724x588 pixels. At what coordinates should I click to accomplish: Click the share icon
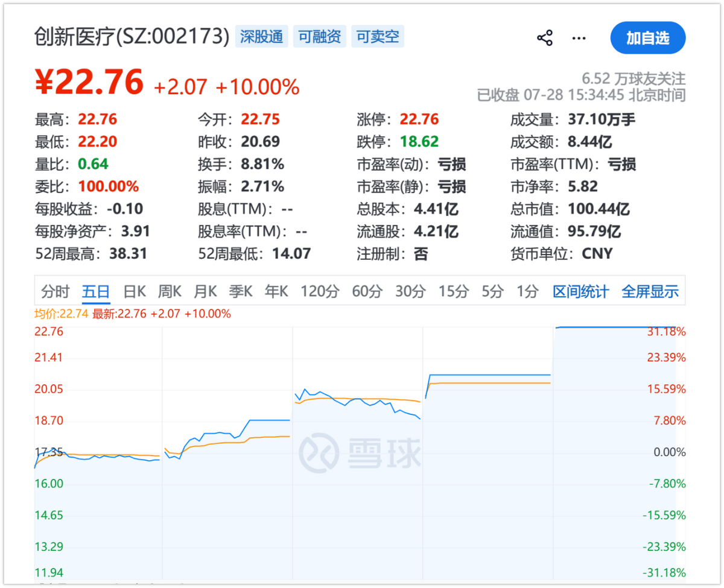tap(545, 38)
